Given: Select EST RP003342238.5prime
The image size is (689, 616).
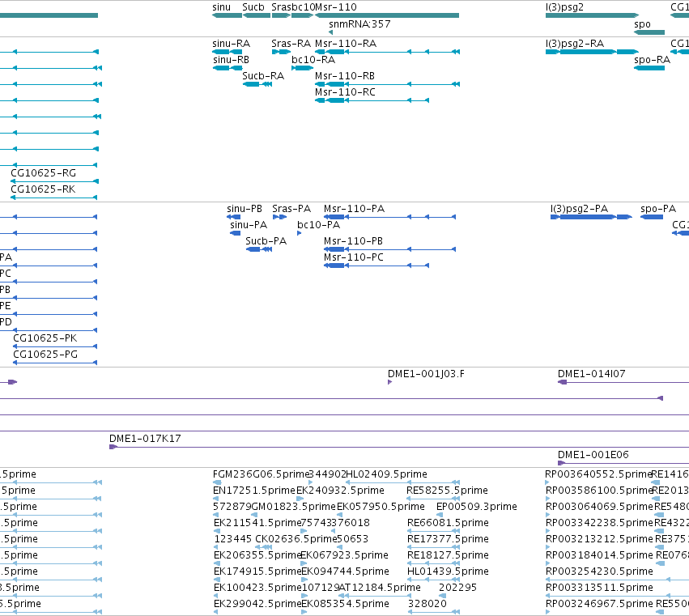Looking at the screenshot, I should [599, 523].
